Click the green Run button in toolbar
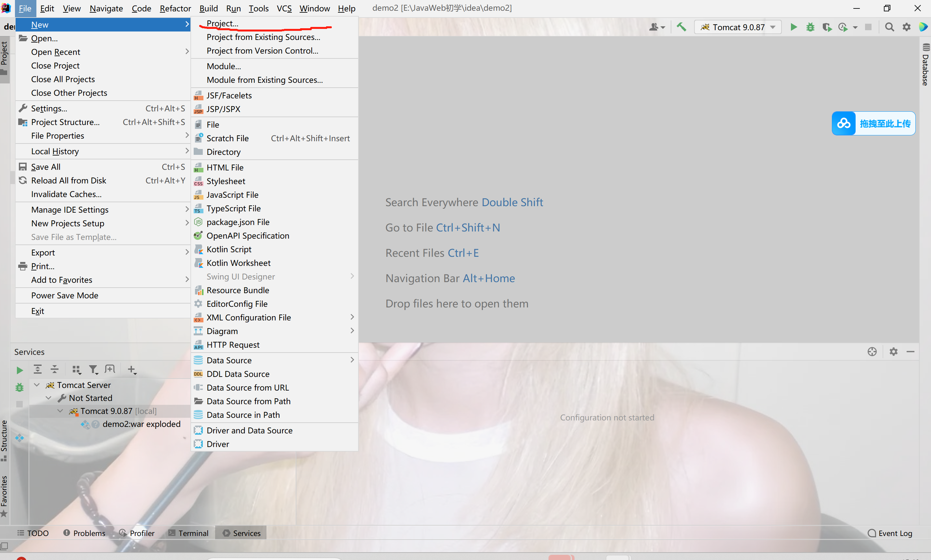Screen dimensions: 931x560 tap(794, 27)
